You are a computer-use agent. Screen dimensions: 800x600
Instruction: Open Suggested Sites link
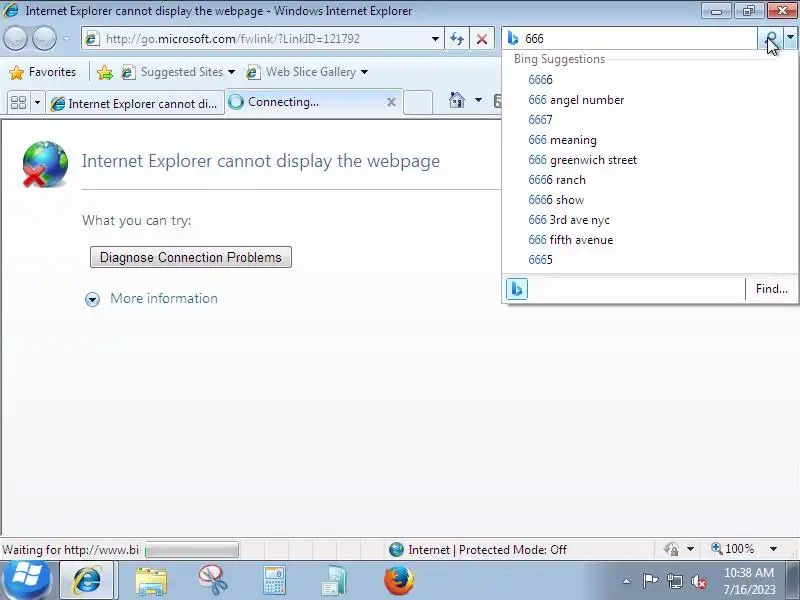[172, 72]
